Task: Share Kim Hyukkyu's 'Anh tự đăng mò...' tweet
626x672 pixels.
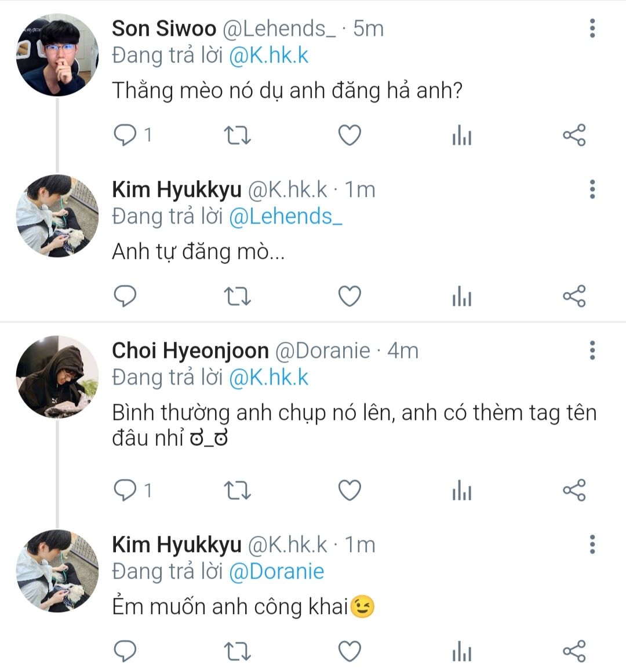Action: point(574,297)
